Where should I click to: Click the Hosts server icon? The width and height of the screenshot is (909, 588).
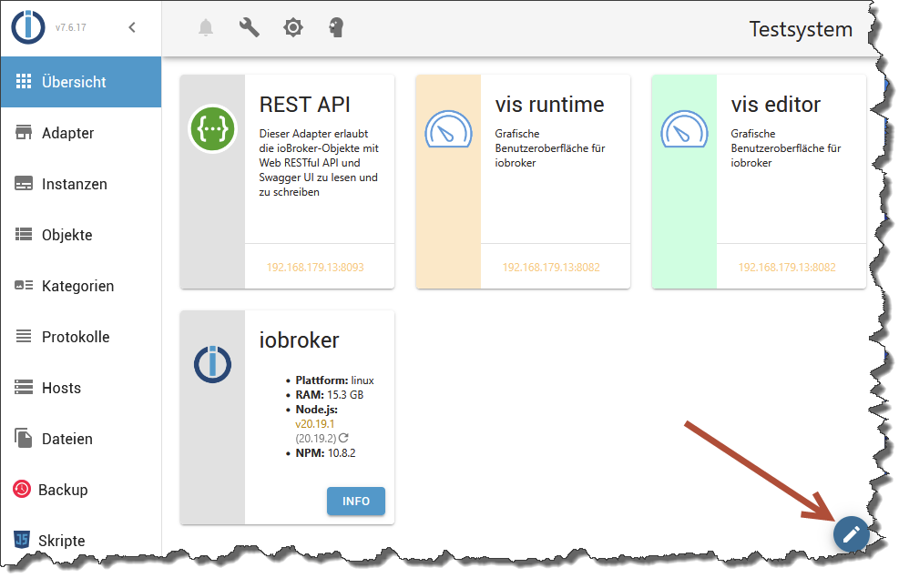point(24,387)
